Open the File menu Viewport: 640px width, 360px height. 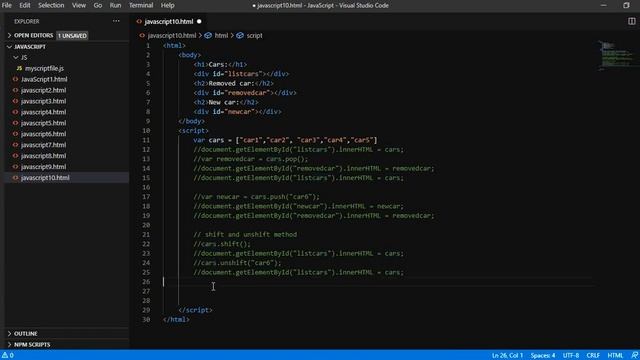(x=7, y=5)
